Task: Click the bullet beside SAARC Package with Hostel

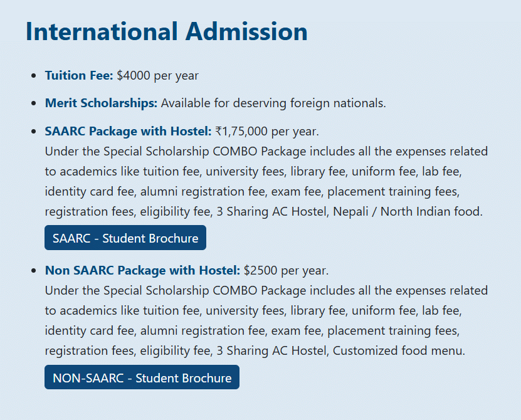Action: click(x=33, y=132)
